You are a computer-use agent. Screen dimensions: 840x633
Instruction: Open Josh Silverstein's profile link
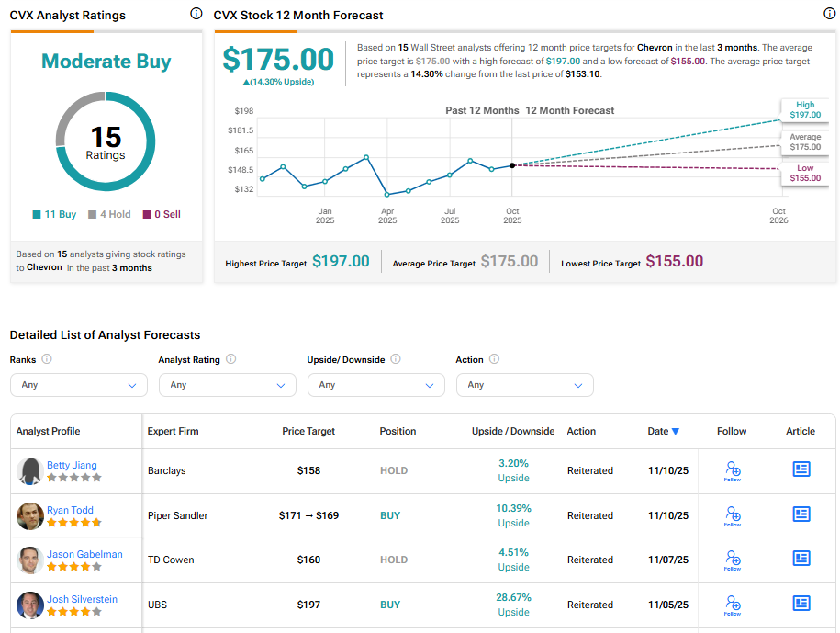tap(82, 599)
